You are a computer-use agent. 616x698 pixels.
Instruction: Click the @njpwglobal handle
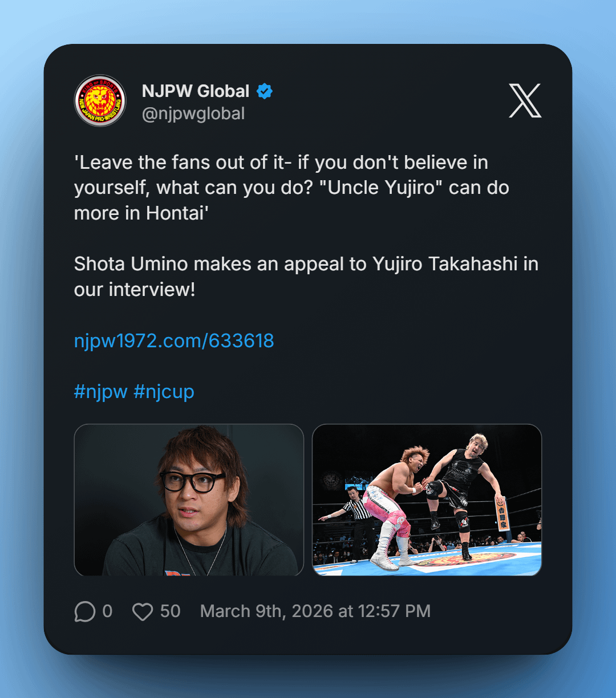coord(193,113)
